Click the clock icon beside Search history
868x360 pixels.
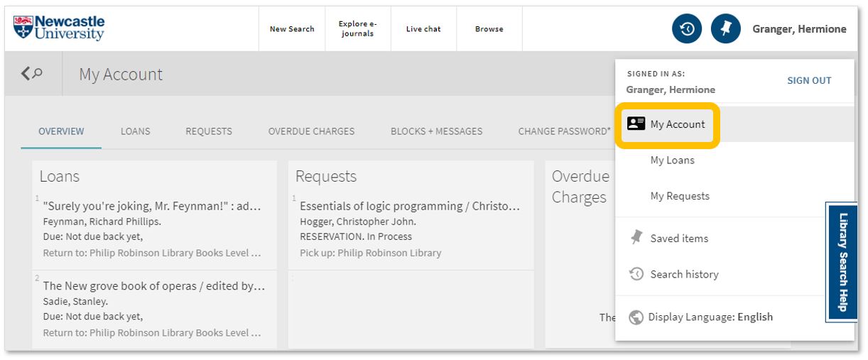pyautogui.click(x=636, y=274)
